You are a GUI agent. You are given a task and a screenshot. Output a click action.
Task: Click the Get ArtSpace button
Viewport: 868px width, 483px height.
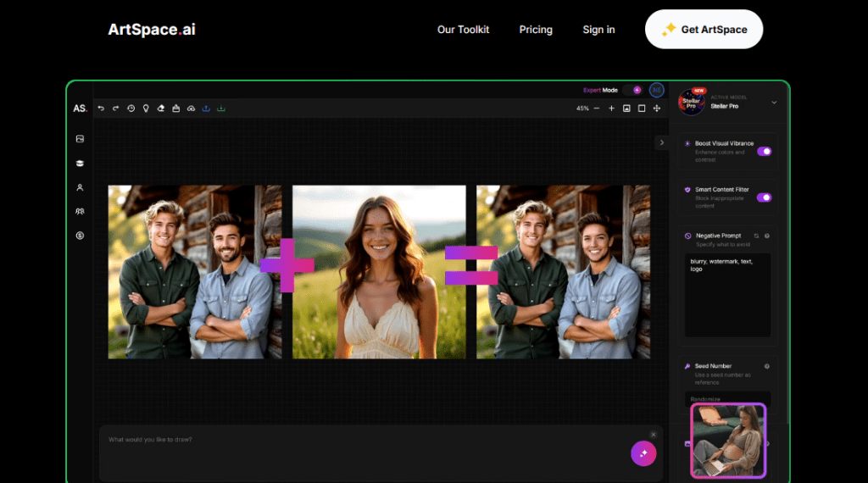click(x=704, y=30)
